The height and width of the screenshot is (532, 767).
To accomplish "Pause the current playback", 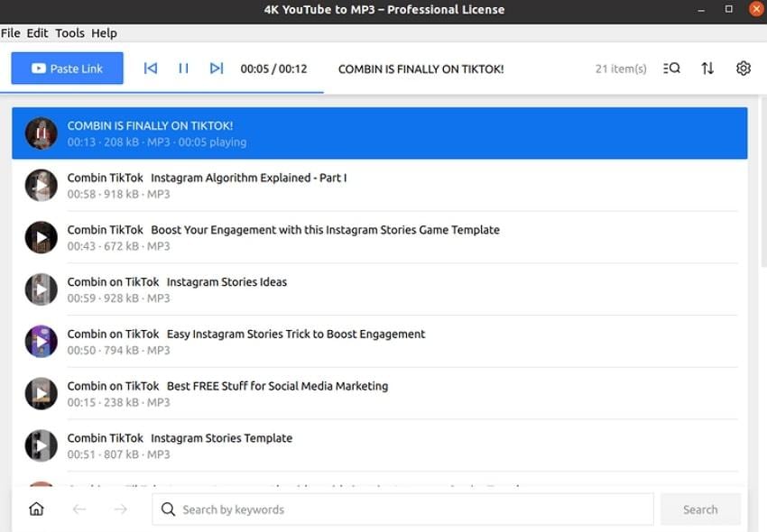I will pyautogui.click(x=183, y=69).
